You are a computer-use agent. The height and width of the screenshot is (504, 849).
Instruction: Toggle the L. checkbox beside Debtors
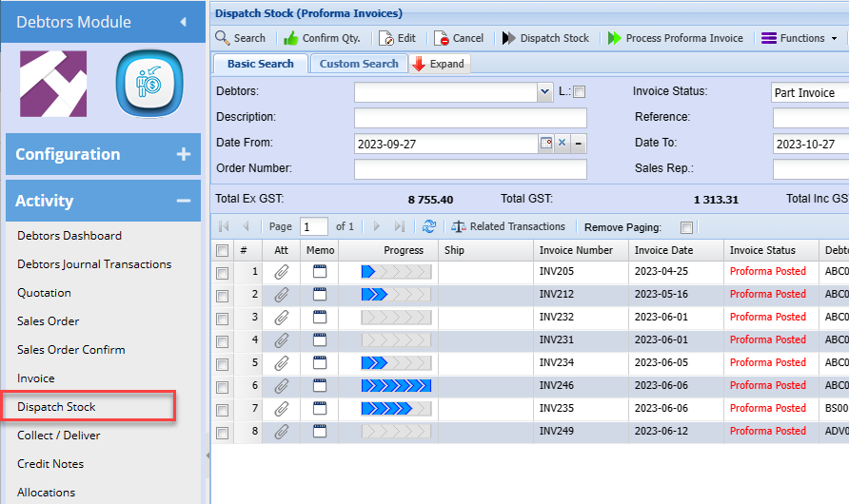click(580, 92)
